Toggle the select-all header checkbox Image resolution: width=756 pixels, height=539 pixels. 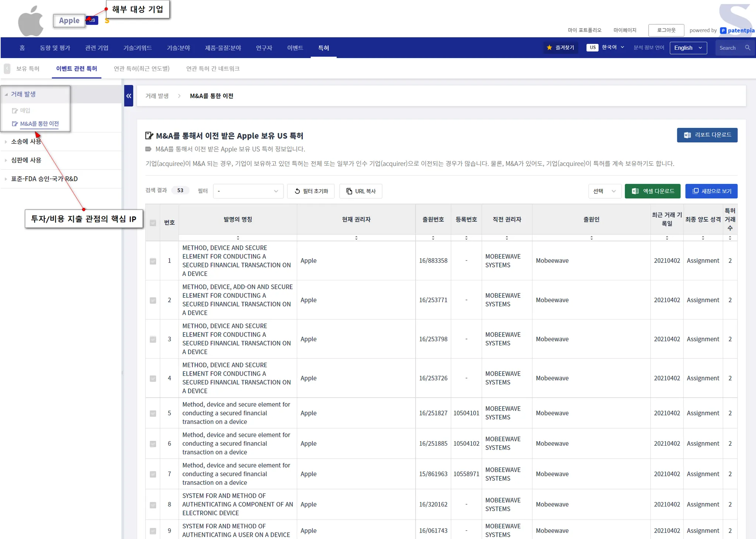tap(153, 223)
